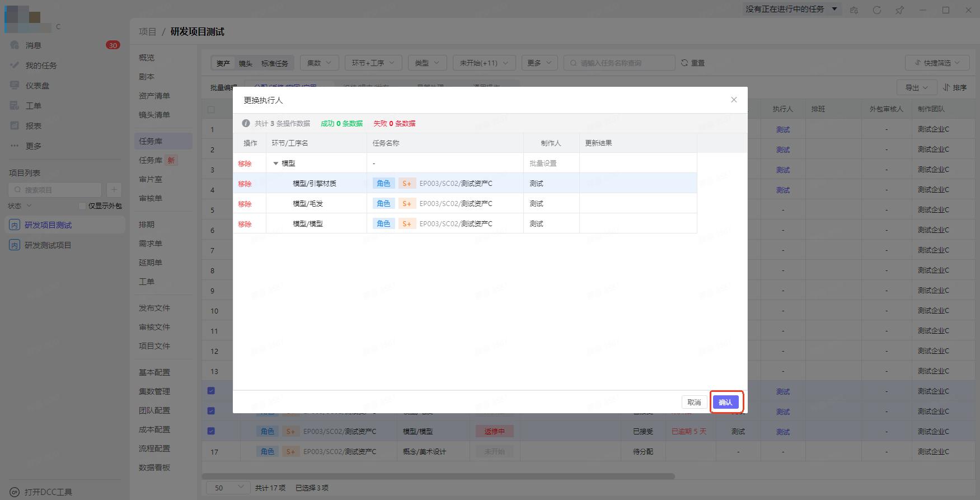Tick the select-all checkbox in table header
This screenshot has height=500, width=980.
211,110
